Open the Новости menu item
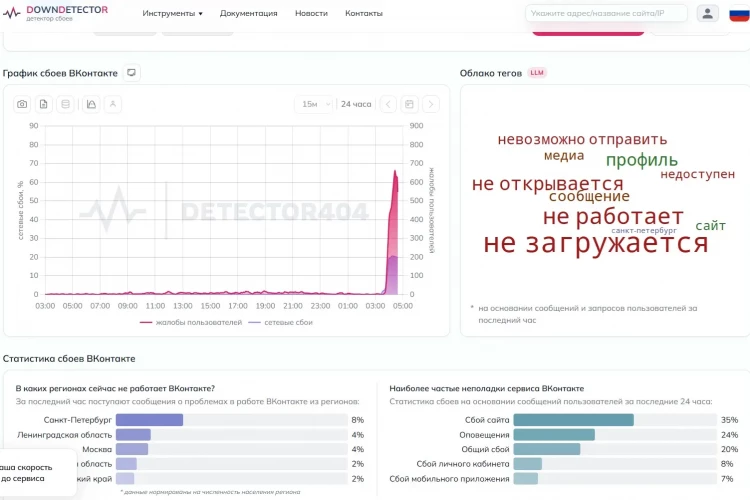750x500 pixels. (311, 13)
